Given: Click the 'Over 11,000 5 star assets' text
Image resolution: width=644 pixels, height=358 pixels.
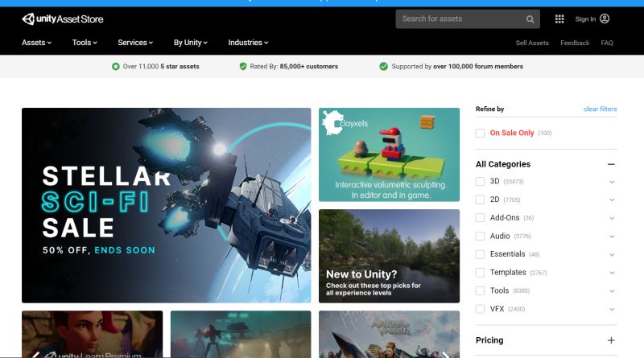Looking at the screenshot, I should tap(161, 67).
